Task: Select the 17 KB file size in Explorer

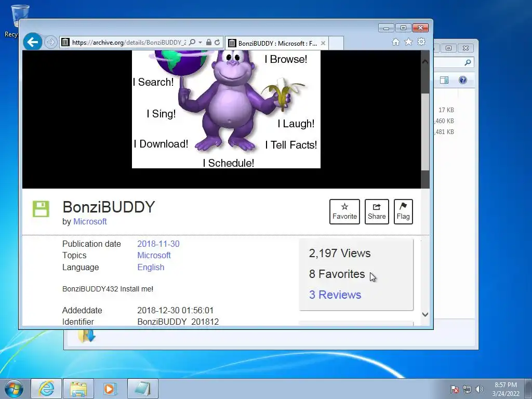Action: [x=446, y=110]
